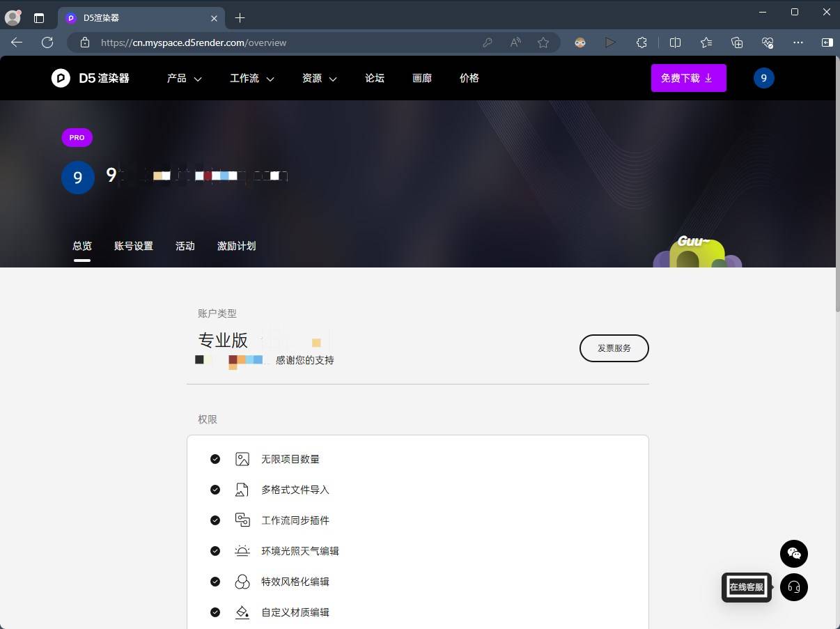This screenshot has height=629, width=840.
Task: Click checkmark beside 环境光照天气编辑
Action: point(215,551)
